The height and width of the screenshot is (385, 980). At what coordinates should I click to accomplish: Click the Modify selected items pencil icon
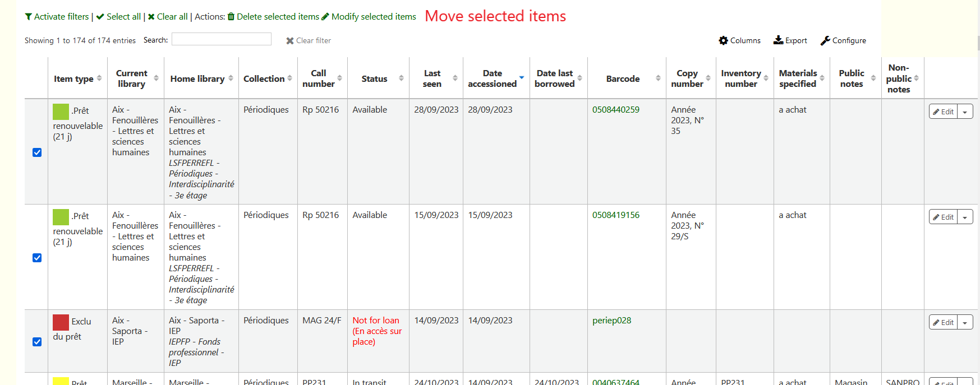(x=325, y=17)
